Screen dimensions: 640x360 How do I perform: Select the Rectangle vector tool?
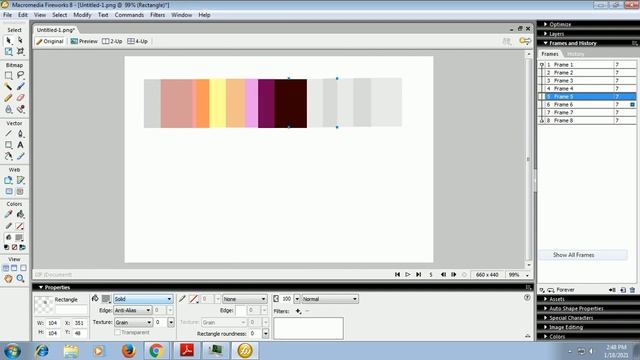9,145
